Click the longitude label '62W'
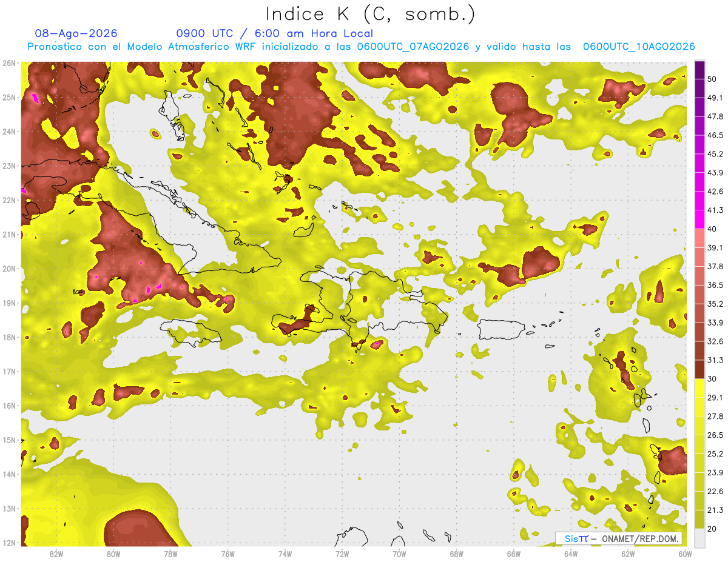This screenshot has width=728, height=562. (x=628, y=554)
